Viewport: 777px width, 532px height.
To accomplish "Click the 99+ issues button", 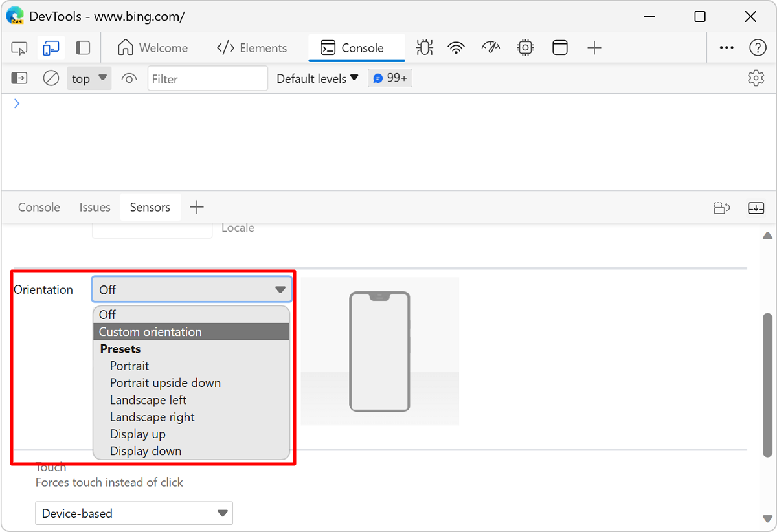I will pos(390,78).
